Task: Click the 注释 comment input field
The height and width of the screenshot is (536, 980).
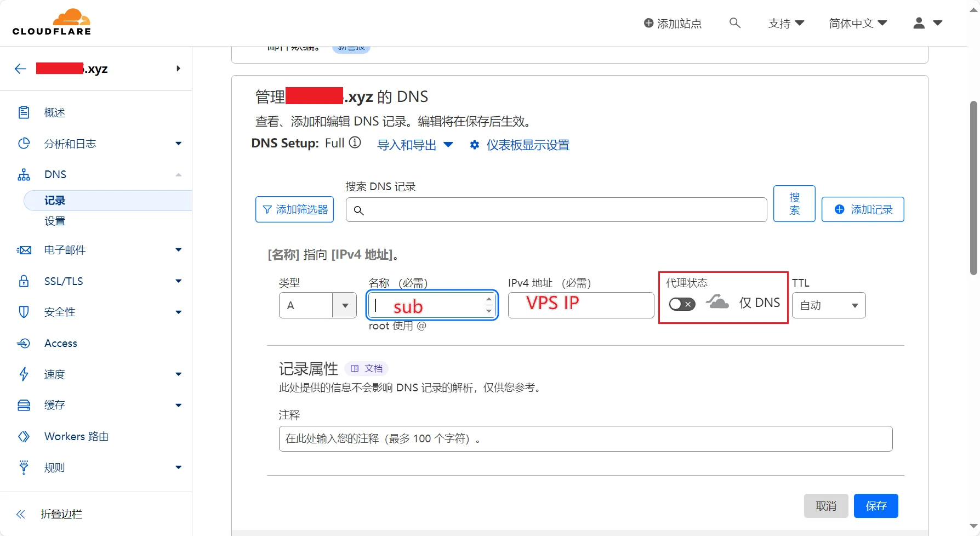Action: 585,438
